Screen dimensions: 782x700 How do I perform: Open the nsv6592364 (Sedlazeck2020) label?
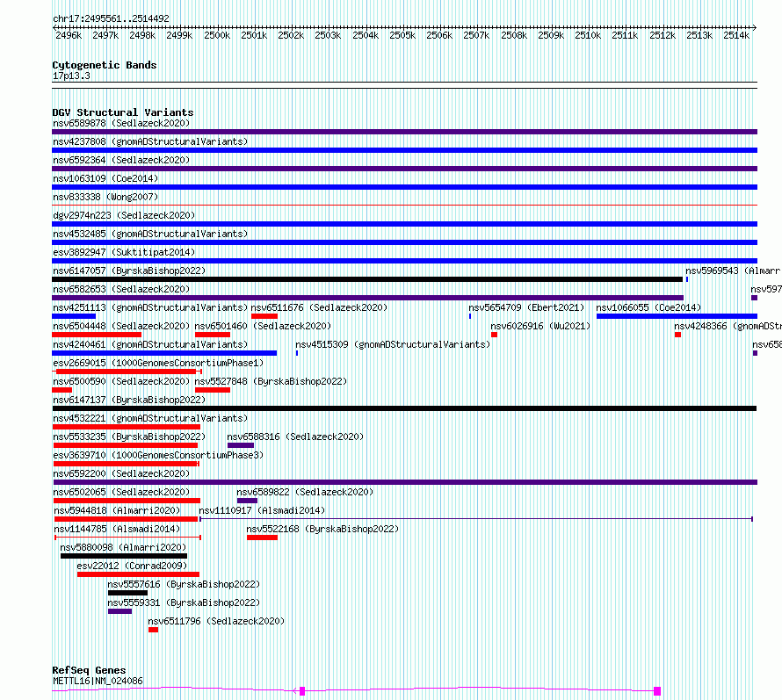click(x=121, y=160)
